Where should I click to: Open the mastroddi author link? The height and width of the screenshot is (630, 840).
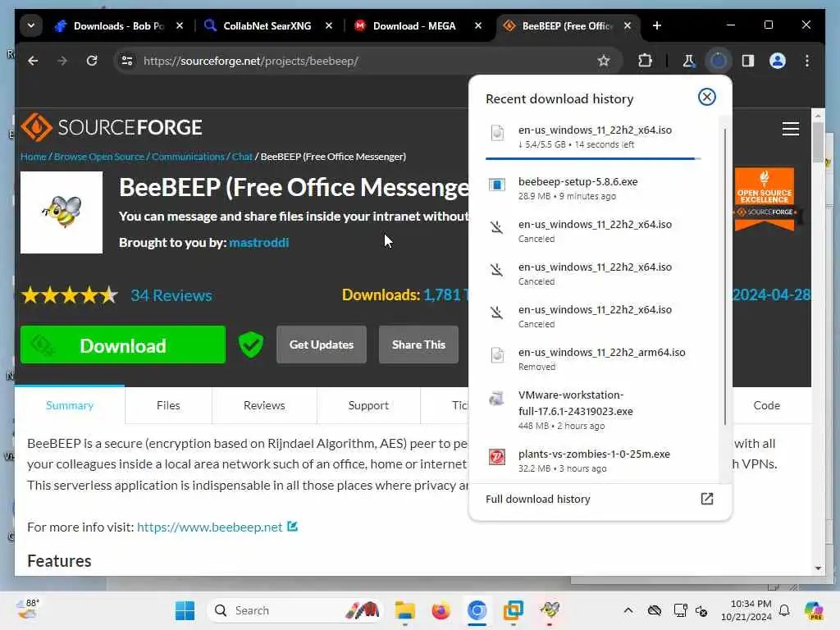point(258,242)
